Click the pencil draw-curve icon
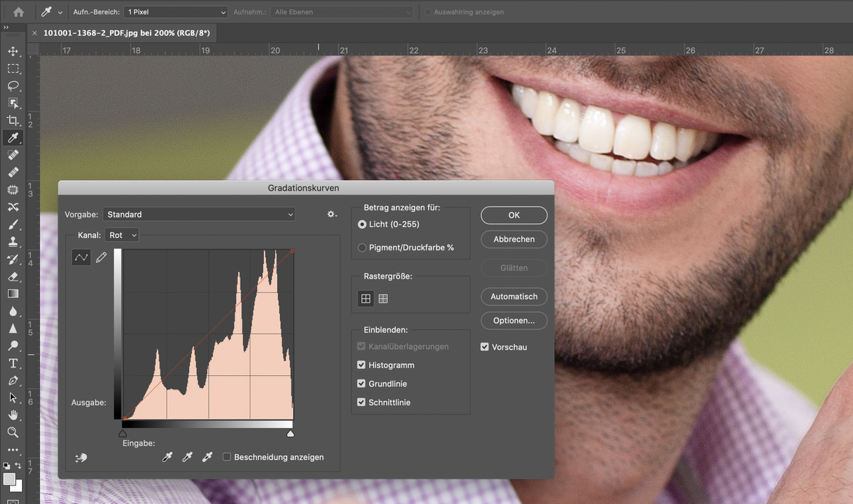Screen dimensions: 853x504 click(x=102, y=257)
